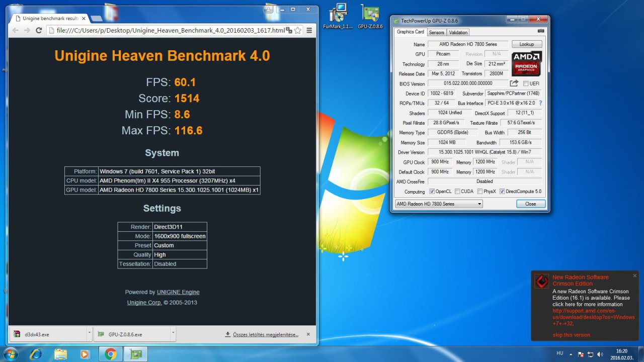Click the Show desktop button
644x362 pixels.
[x=640, y=354]
